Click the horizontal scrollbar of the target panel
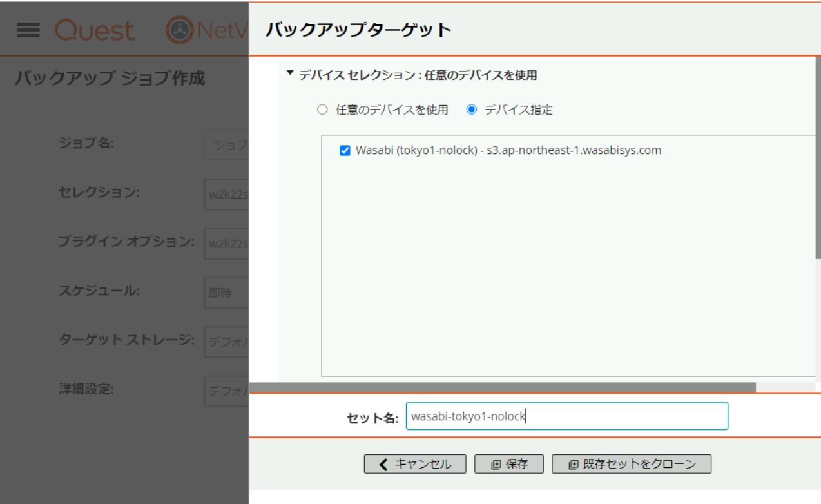821x504 pixels. [x=502, y=387]
